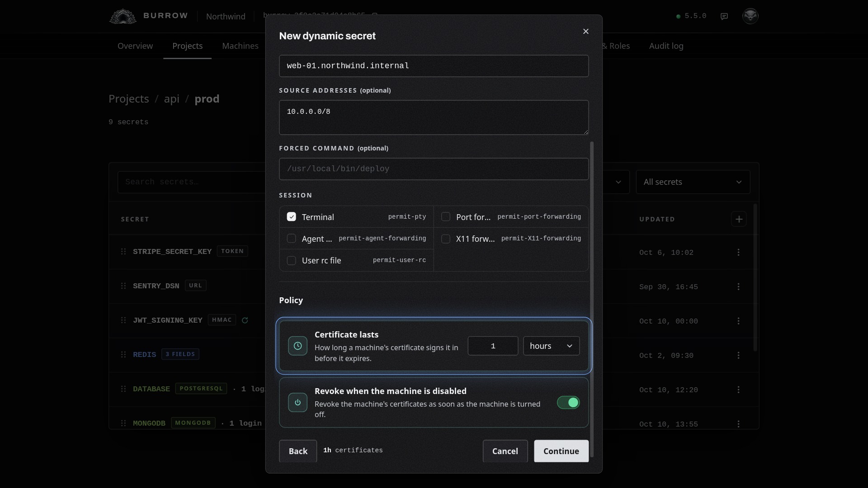Enable the Port forwarding checkbox
The height and width of the screenshot is (488, 868).
pyautogui.click(x=446, y=217)
